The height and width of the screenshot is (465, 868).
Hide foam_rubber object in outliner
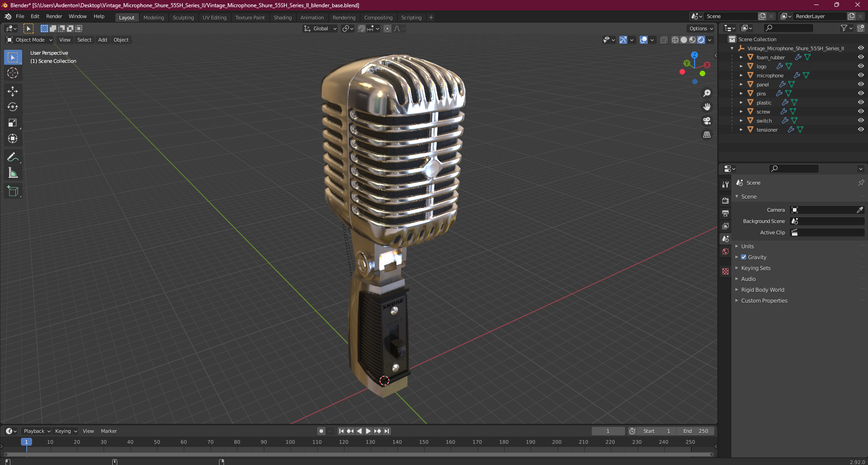click(861, 57)
